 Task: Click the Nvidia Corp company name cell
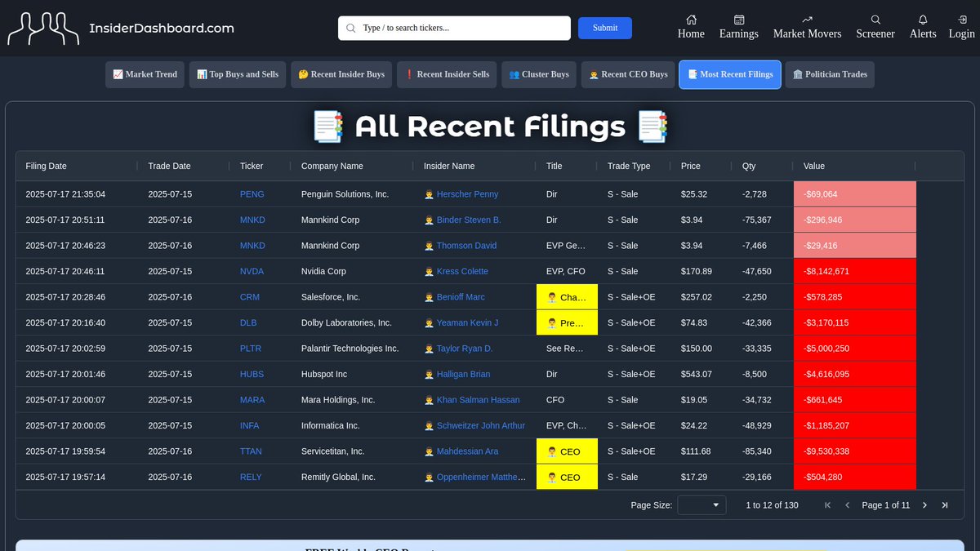pyautogui.click(x=352, y=271)
